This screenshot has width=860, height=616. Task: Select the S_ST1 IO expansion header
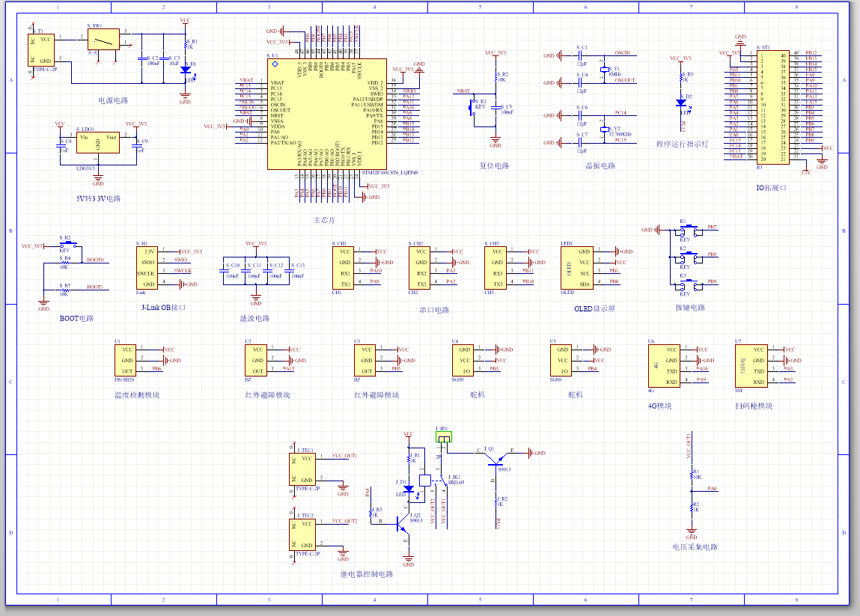coord(773,107)
